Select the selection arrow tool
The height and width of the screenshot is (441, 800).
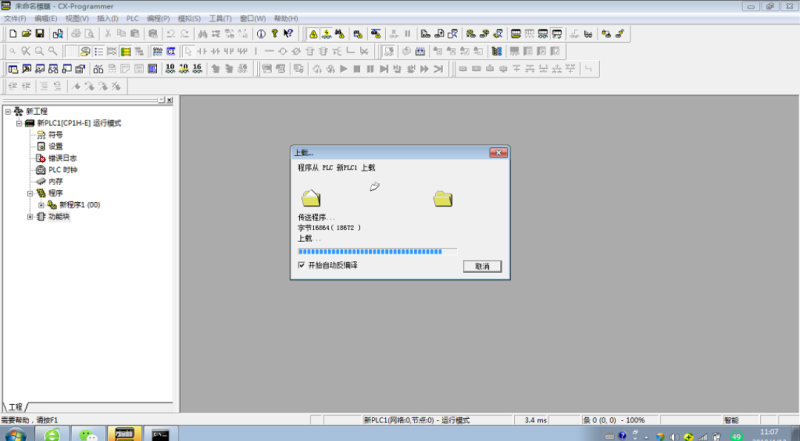(x=188, y=51)
